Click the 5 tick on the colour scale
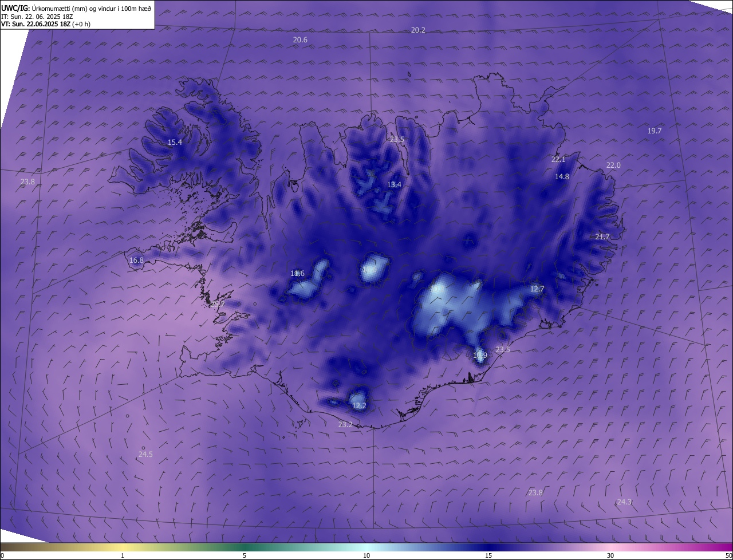This screenshot has width=733, height=560. click(x=245, y=556)
